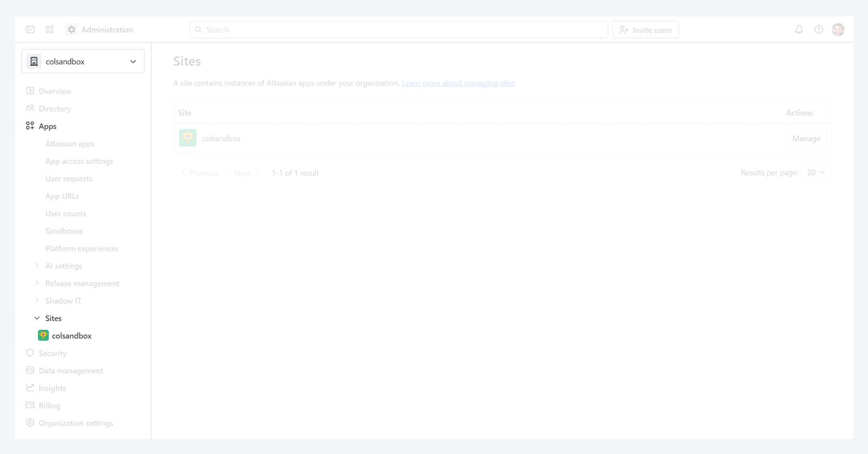Viewport: 868px width, 454px height.
Task: Open the Overview page
Action: [55, 91]
